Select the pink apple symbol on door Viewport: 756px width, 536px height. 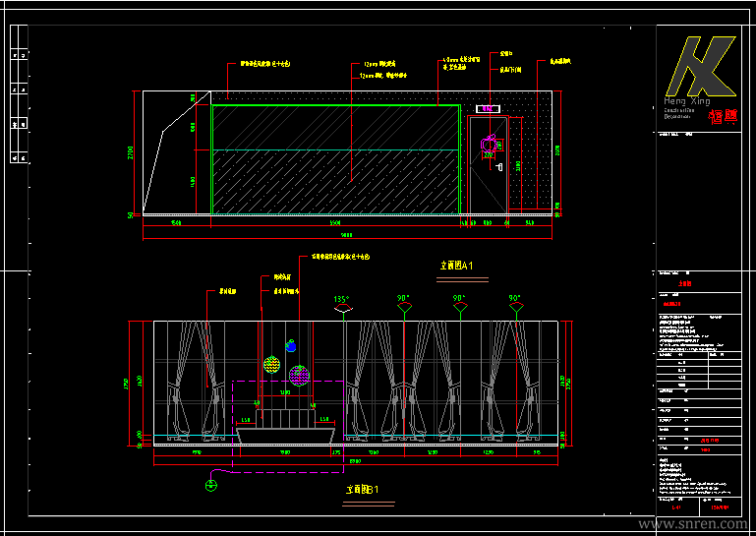point(489,144)
